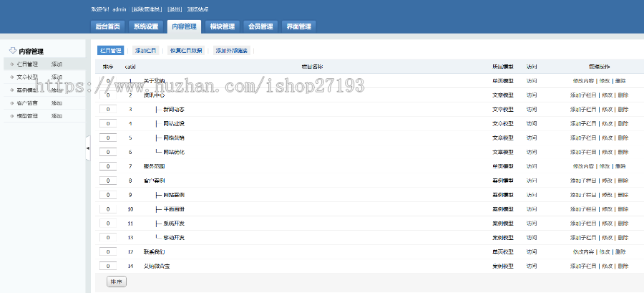This screenshot has width=644, height=293.
Task: Click 删除 in the catid 9 row
Action: pos(623,195)
